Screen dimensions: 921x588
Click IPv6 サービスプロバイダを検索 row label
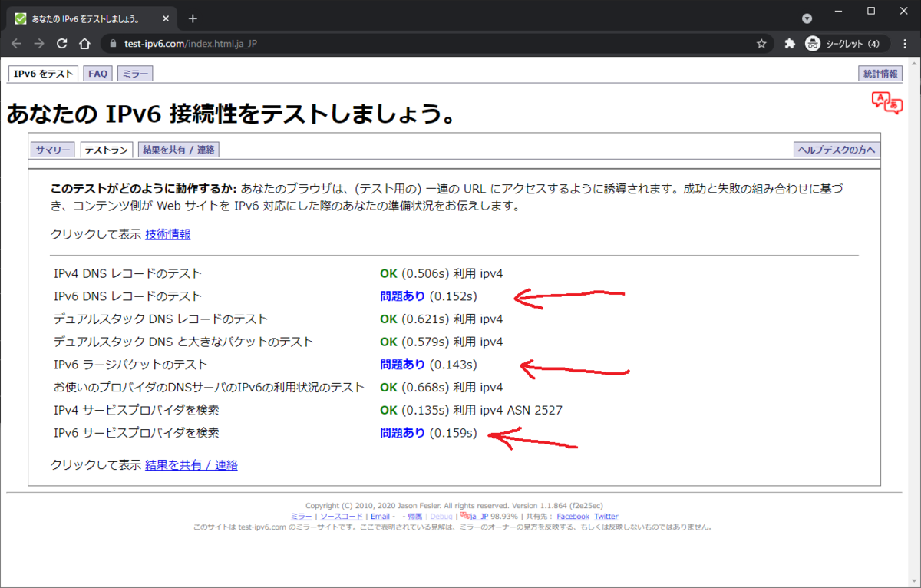(x=136, y=433)
